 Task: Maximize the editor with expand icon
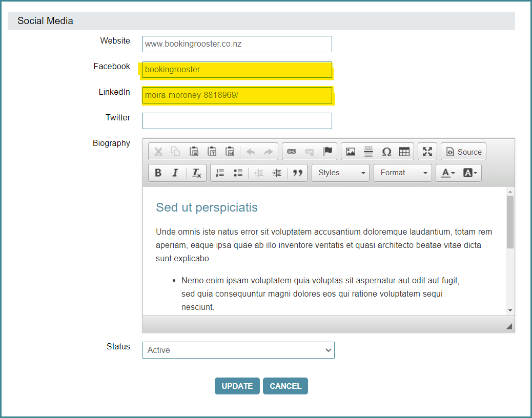(x=427, y=152)
